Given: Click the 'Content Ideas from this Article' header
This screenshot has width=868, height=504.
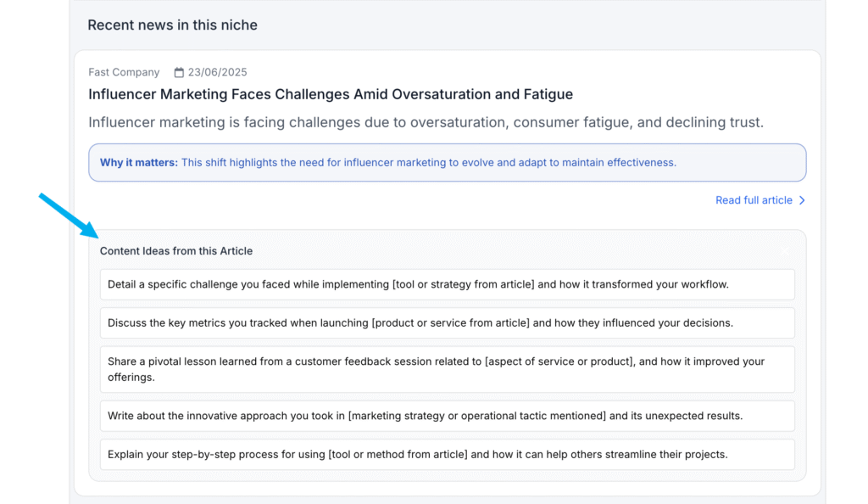Looking at the screenshot, I should click(x=176, y=251).
